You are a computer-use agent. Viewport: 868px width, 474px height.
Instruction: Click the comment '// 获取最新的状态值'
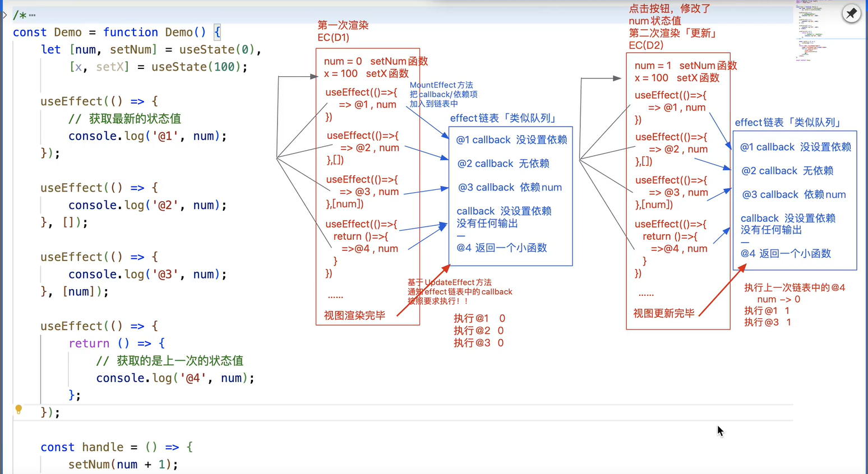click(x=124, y=119)
